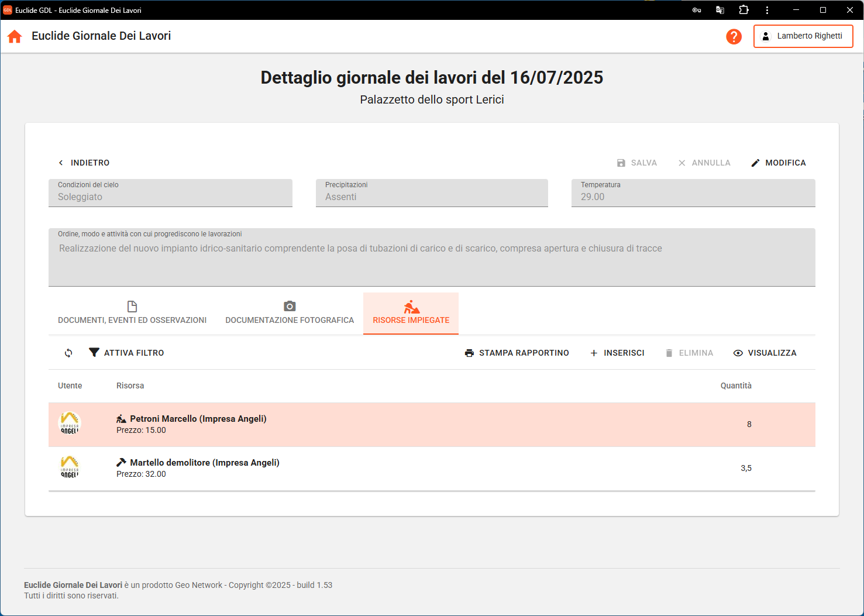Toggle the Attiva Filtro filter
The height and width of the screenshot is (616, 864).
click(126, 353)
